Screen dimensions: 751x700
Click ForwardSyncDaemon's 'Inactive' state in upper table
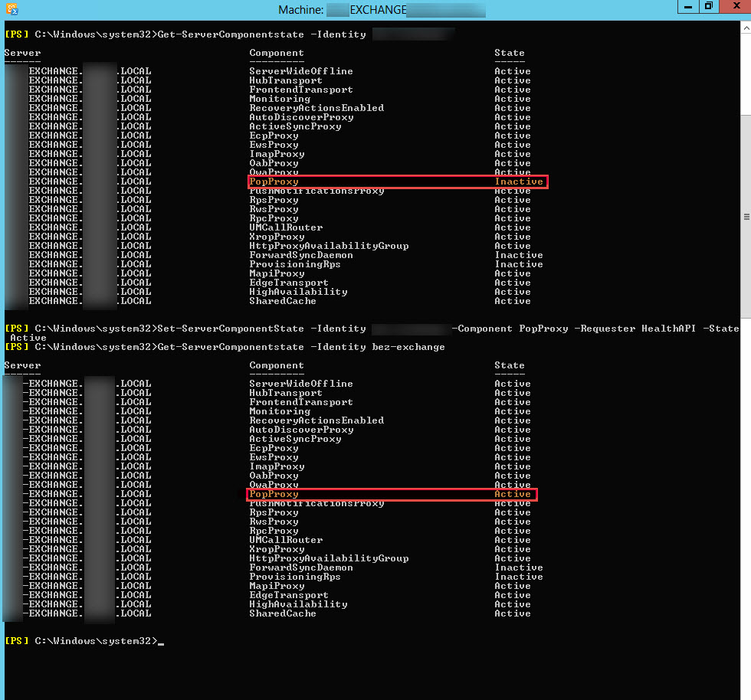[519, 255]
